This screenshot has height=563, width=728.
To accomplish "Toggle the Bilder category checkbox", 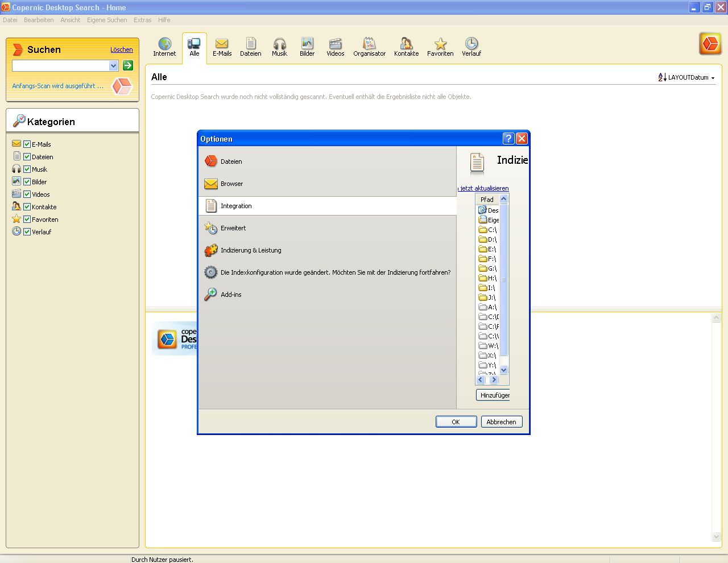I will pyautogui.click(x=27, y=181).
